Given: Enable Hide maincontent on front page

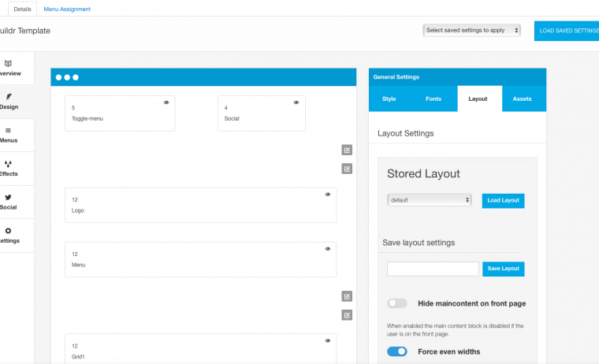Looking at the screenshot, I should (397, 303).
